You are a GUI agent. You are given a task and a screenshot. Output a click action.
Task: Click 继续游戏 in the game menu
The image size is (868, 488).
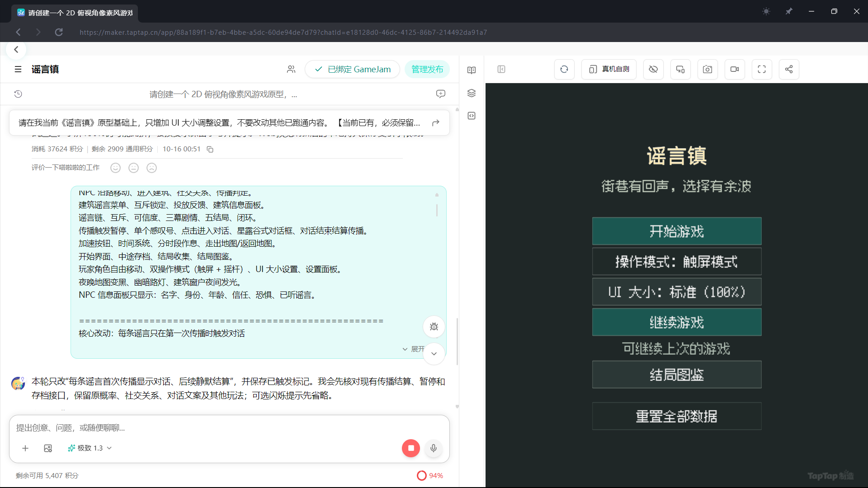coord(677,322)
